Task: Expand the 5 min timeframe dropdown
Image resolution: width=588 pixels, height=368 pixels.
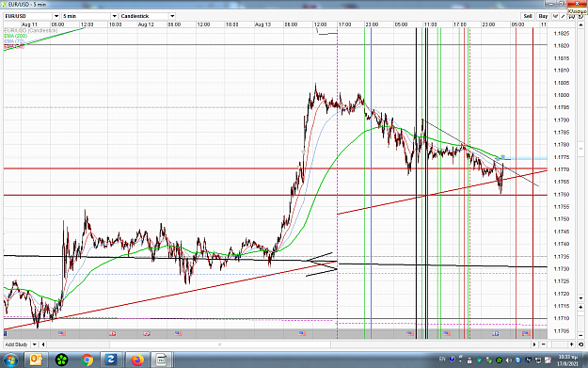Action: pyautogui.click(x=115, y=16)
